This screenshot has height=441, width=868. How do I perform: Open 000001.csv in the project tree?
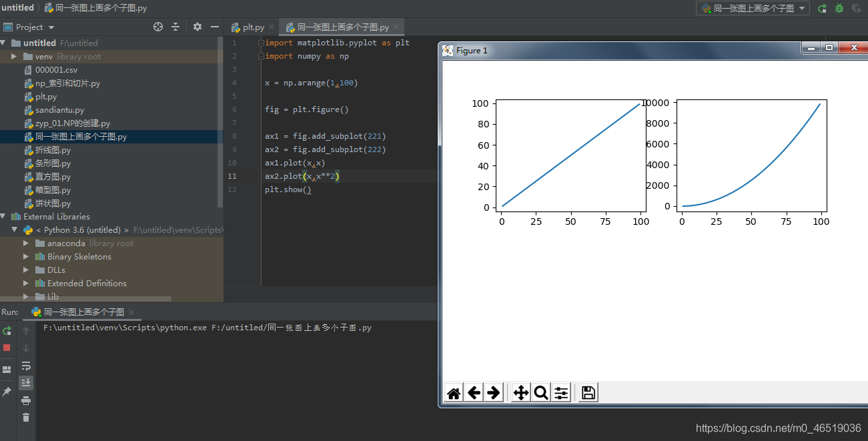point(56,69)
